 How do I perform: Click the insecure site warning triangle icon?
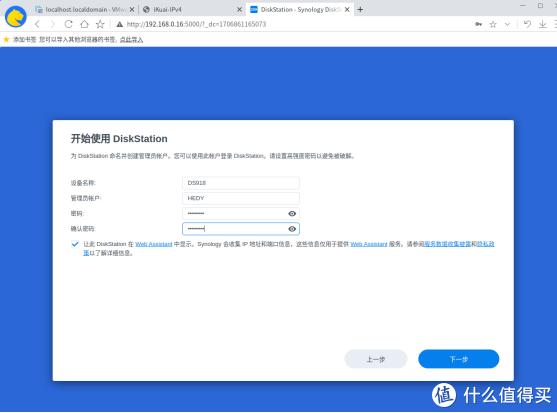(x=120, y=24)
